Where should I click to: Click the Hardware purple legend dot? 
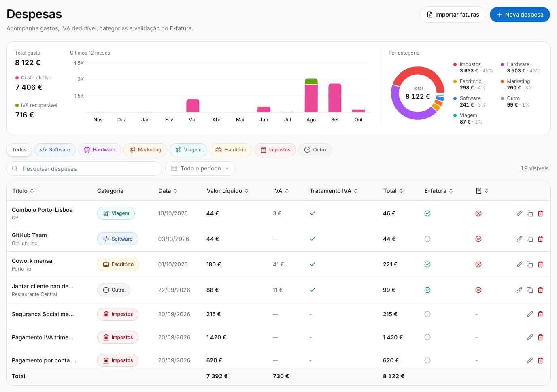pyautogui.click(x=502, y=64)
